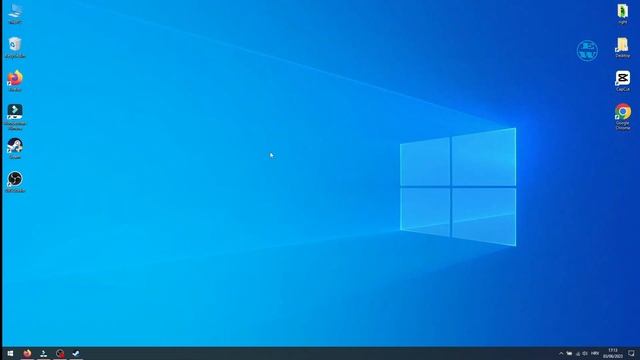Viewport: 640px width, 360px height.
Task: Open the Windows Start menu
Action: click(x=10, y=353)
